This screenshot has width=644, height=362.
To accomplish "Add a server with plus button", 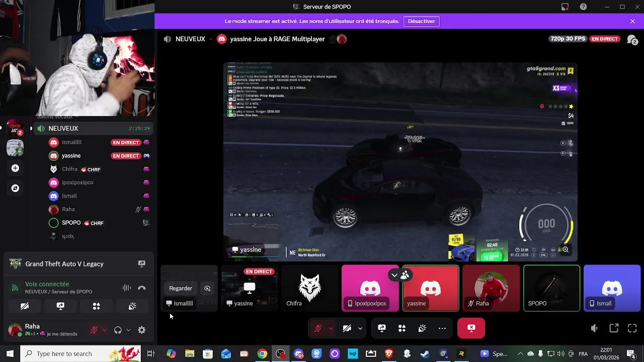I will point(15,168).
